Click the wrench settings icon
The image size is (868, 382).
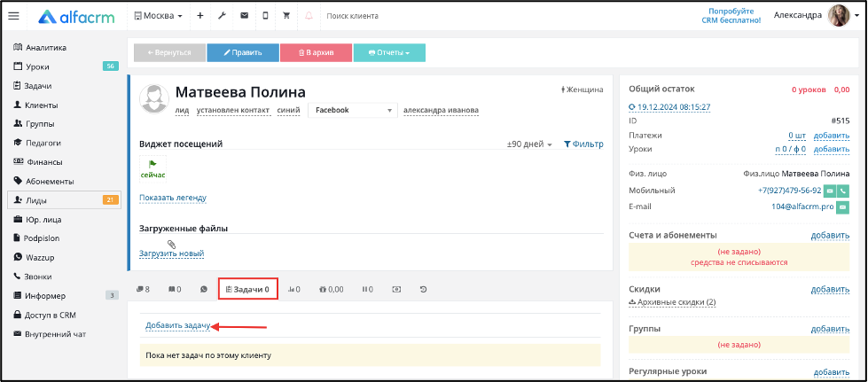(222, 16)
